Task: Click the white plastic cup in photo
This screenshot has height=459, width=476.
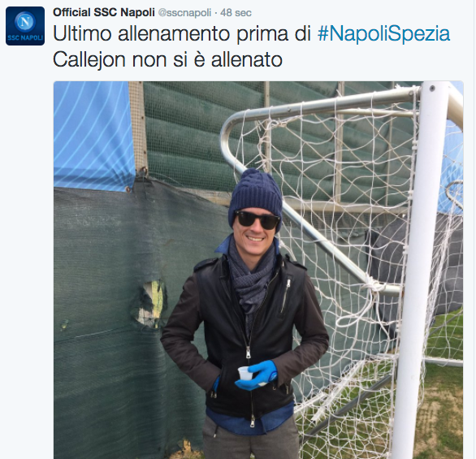Action: coord(245,373)
